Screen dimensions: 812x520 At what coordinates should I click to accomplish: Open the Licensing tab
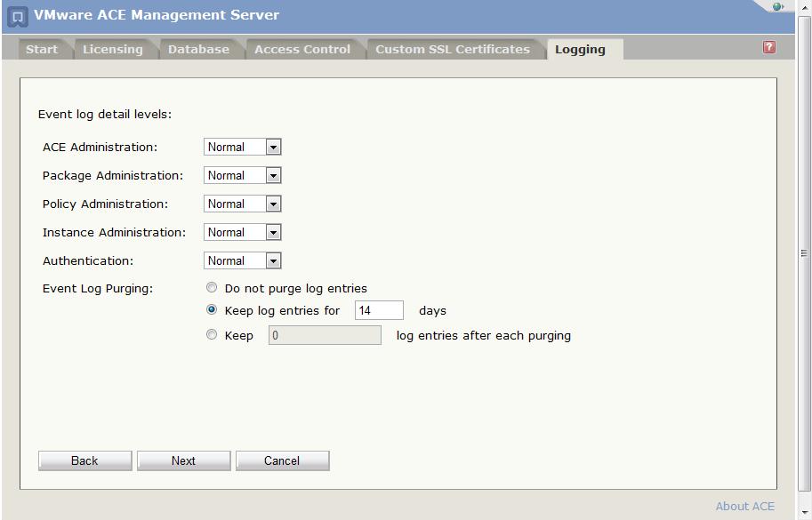(112, 50)
